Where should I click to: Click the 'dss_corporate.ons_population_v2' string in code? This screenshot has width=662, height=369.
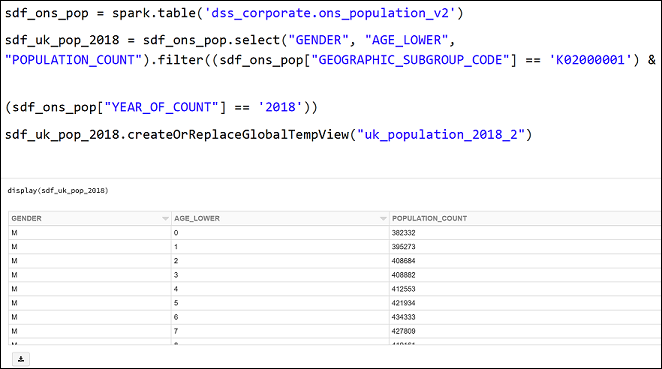[x=330, y=13]
